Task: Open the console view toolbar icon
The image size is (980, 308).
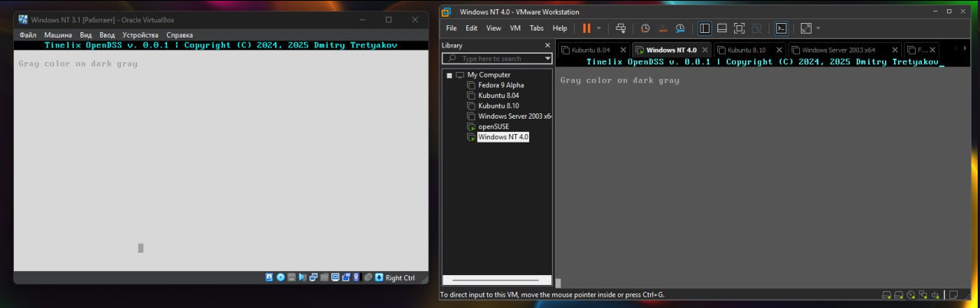Action: click(x=781, y=28)
